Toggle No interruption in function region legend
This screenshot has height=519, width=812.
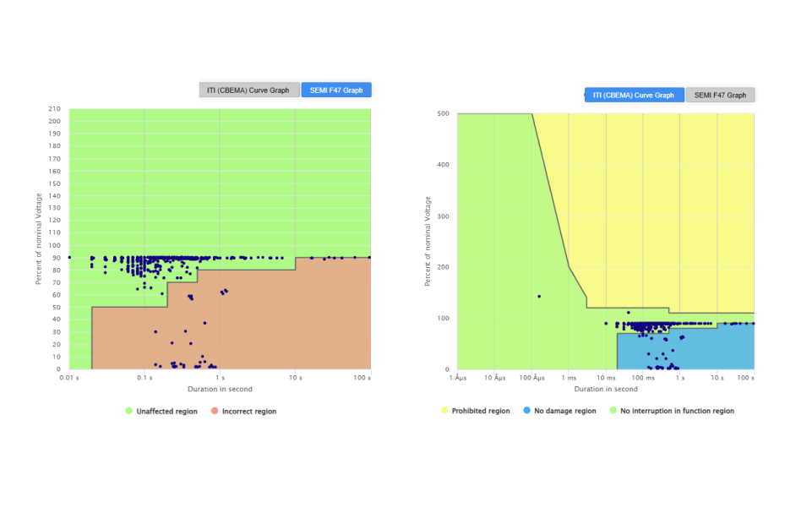[672, 411]
